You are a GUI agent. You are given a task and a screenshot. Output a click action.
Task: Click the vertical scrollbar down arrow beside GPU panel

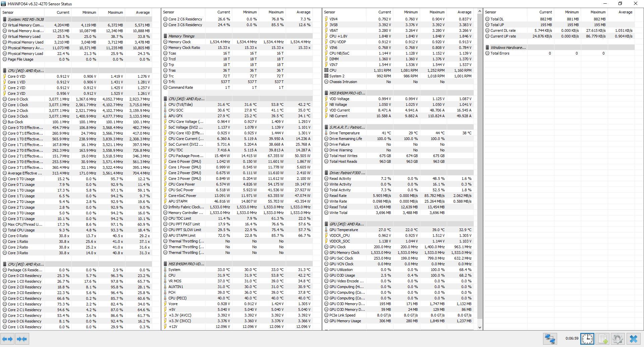[479, 327]
